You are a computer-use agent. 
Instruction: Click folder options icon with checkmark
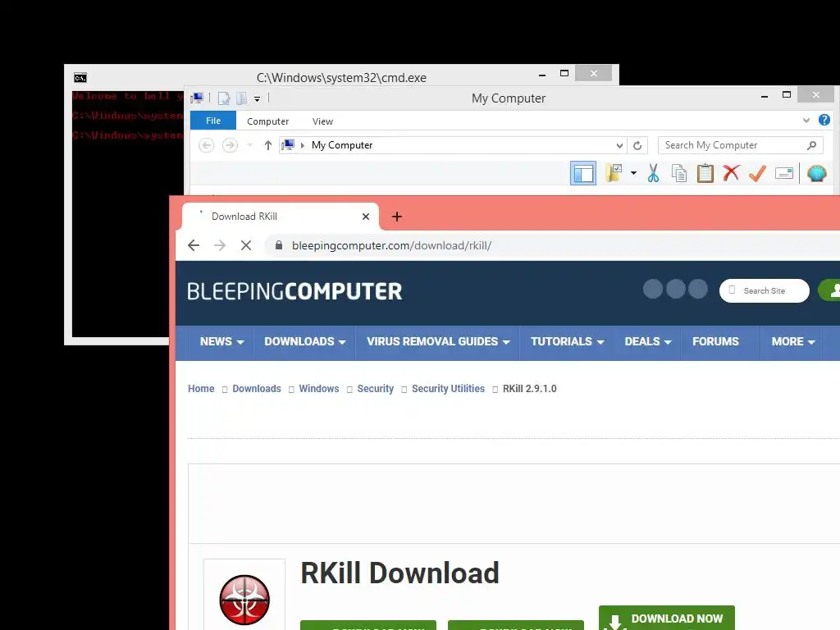click(614, 173)
